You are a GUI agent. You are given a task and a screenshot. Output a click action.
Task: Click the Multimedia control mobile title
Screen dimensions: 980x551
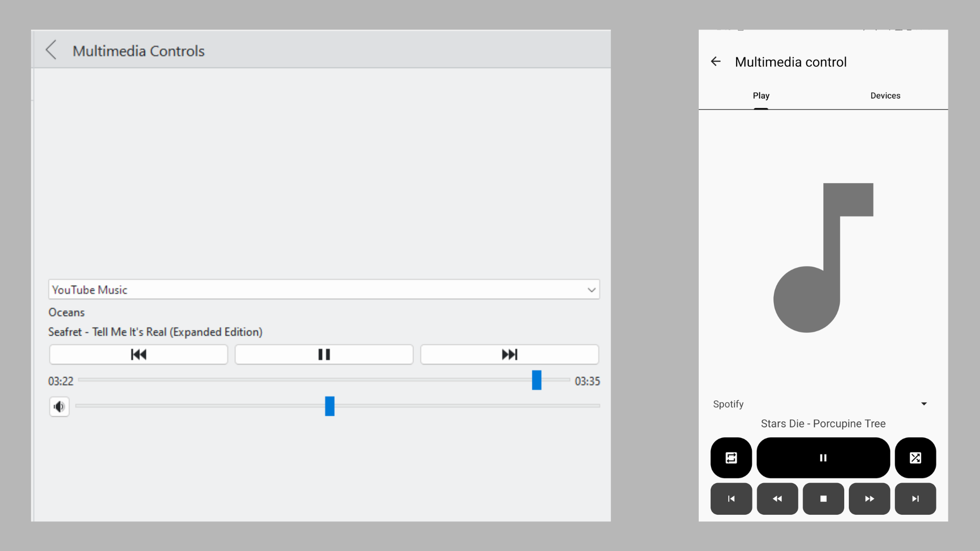(x=791, y=62)
